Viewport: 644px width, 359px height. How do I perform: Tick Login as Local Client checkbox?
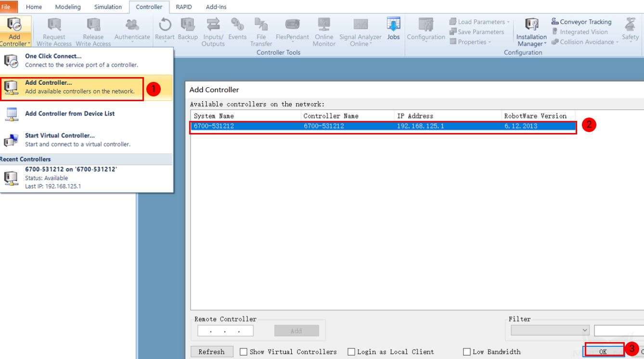[351, 352]
